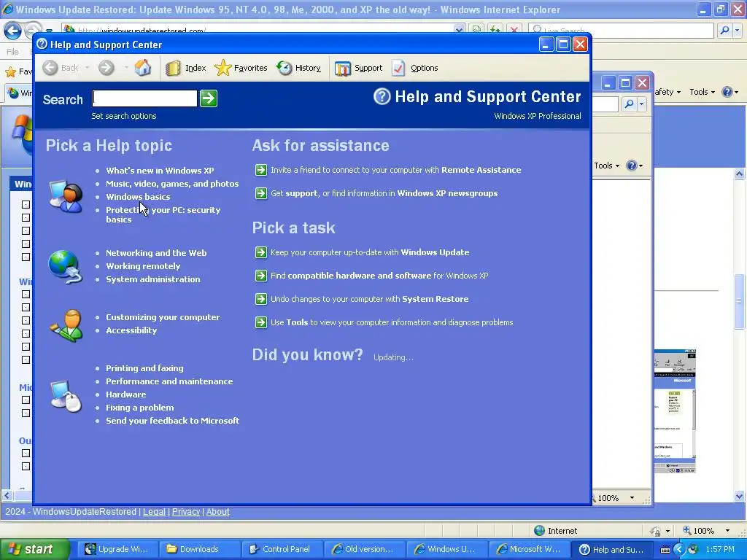This screenshot has height=560, width=747.
Task: Open History in Help and Support Center
Action: tap(299, 68)
